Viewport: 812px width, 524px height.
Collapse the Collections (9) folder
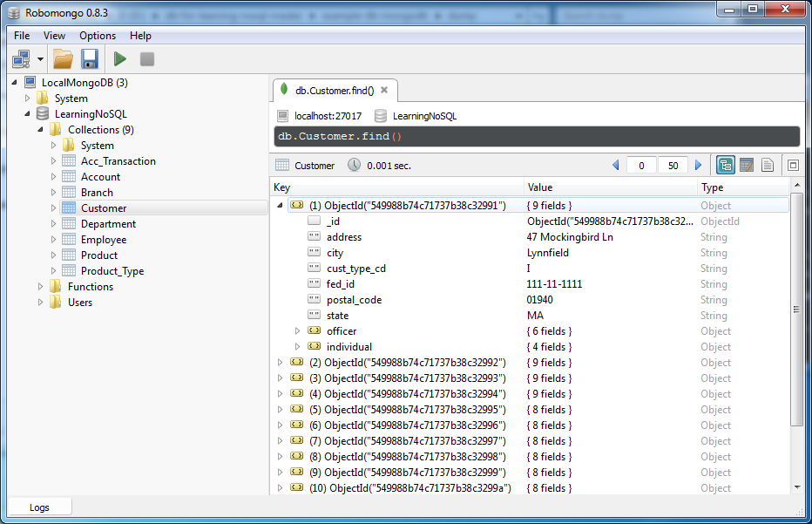(x=40, y=130)
